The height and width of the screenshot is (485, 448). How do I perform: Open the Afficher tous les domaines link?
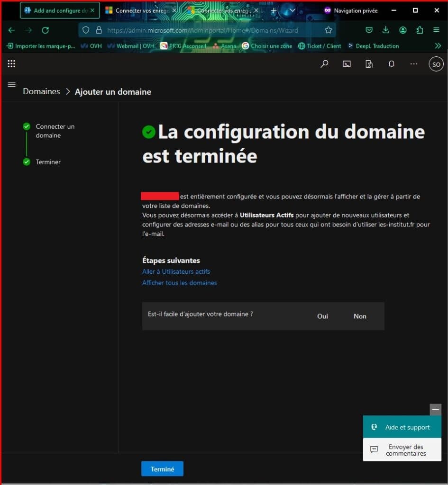(179, 283)
